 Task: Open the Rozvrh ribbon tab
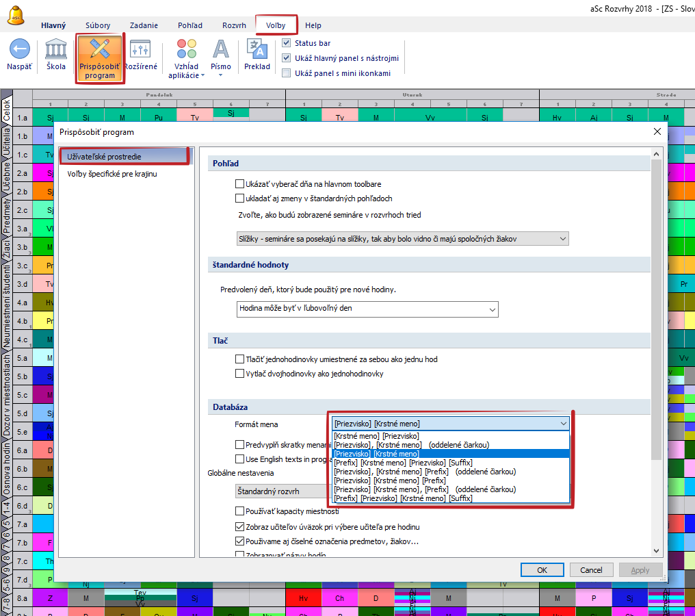(x=234, y=25)
